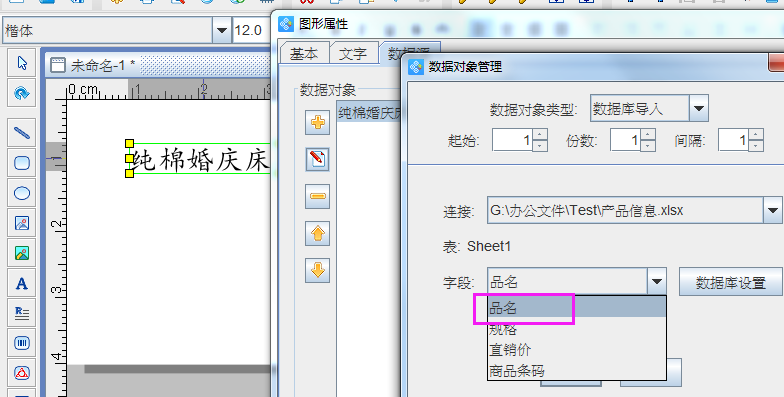Select the red triangle shape tool

coord(22,373)
